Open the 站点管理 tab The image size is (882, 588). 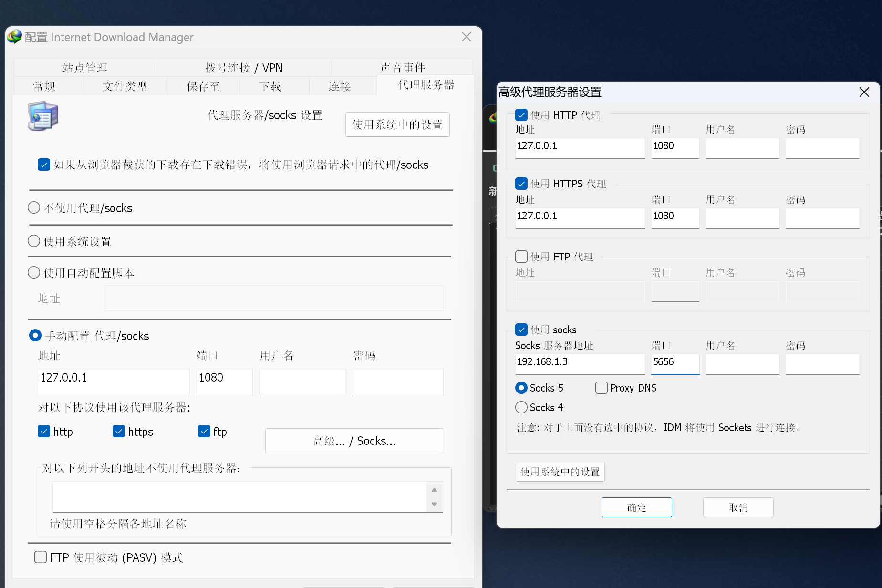coord(85,68)
